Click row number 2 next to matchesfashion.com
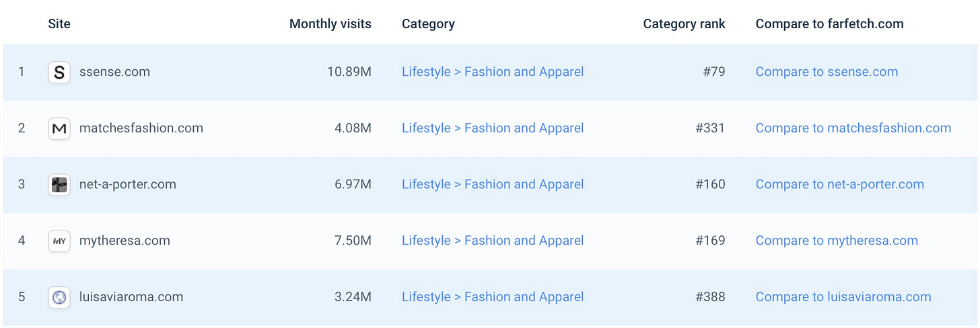 (x=22, y=128)
